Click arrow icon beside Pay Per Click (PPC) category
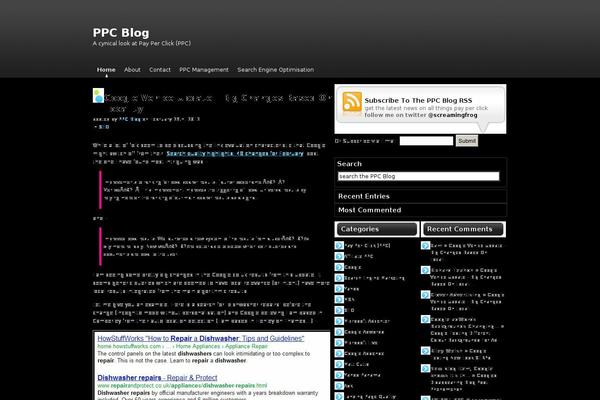Image resolution: width=600 pixels, height=400 pixels. 339,245
